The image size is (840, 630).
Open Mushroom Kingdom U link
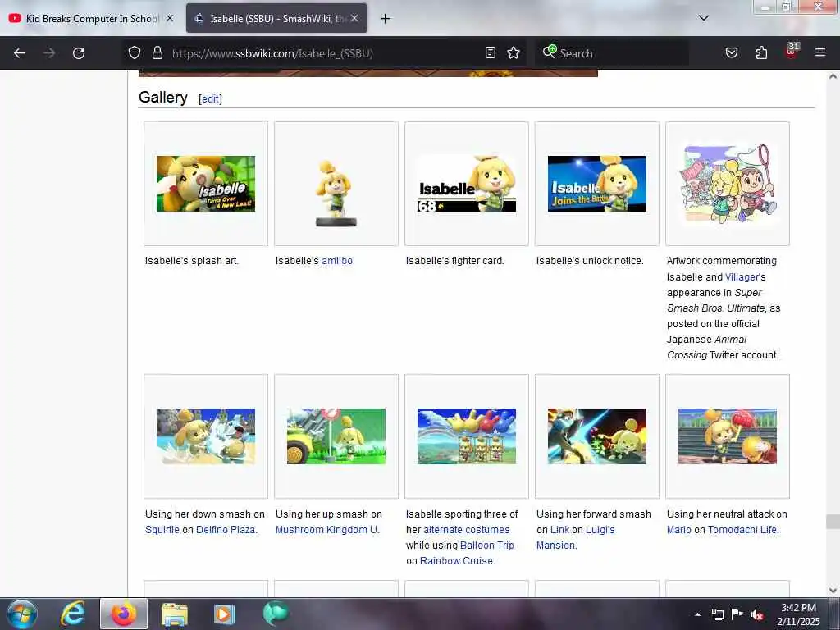pos(326,530)
